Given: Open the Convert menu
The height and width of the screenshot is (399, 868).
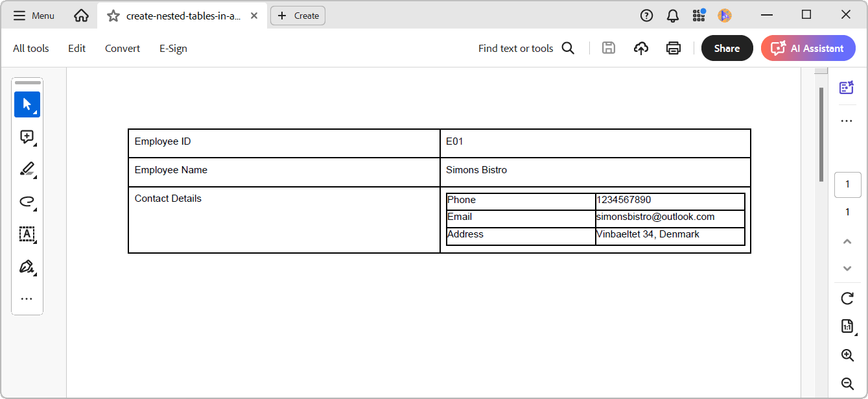Looking at the screenshot, I should pyautogui.click(x=123, y=48).
